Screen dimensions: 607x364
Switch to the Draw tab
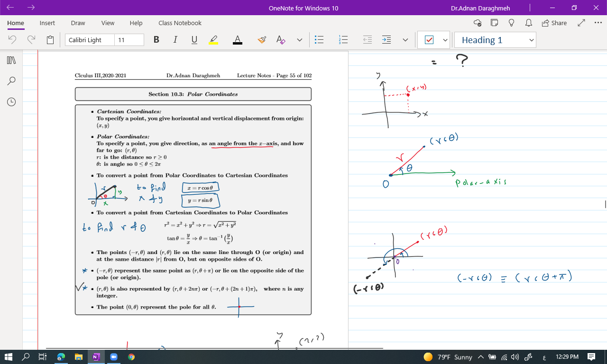click(78, 23)
